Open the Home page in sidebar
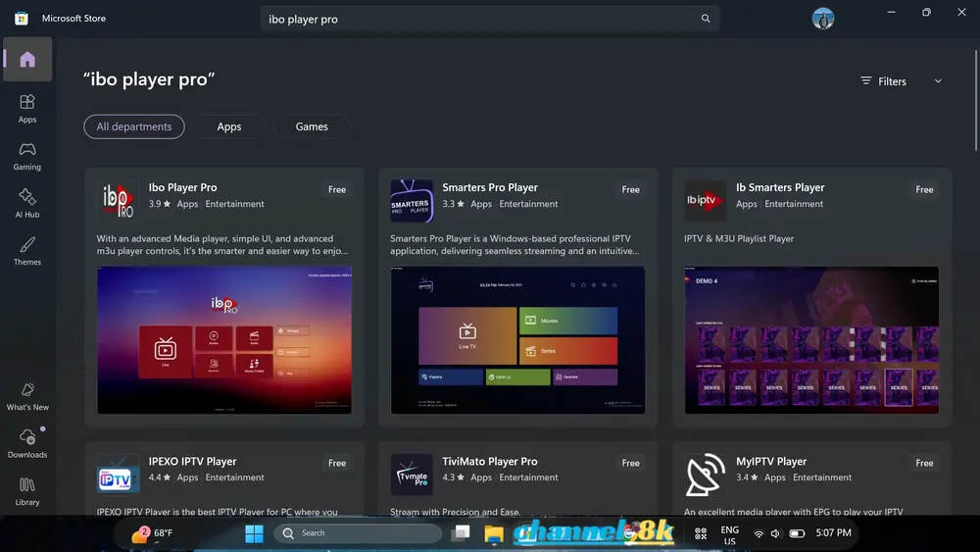Image resolution: width=980 pixels, height=552 pixels. click(x=27, y=60)
